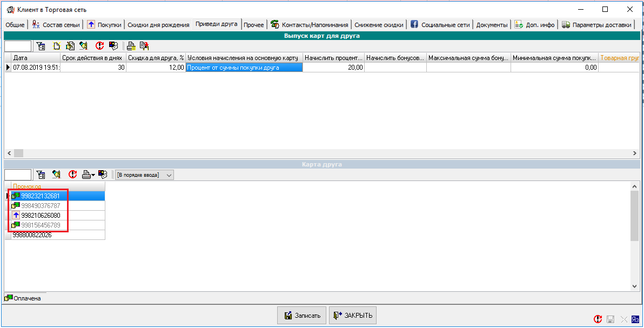Open the Состав семьи tab
The width and height of the screenshot is (644, 328).
click(56, 25)
